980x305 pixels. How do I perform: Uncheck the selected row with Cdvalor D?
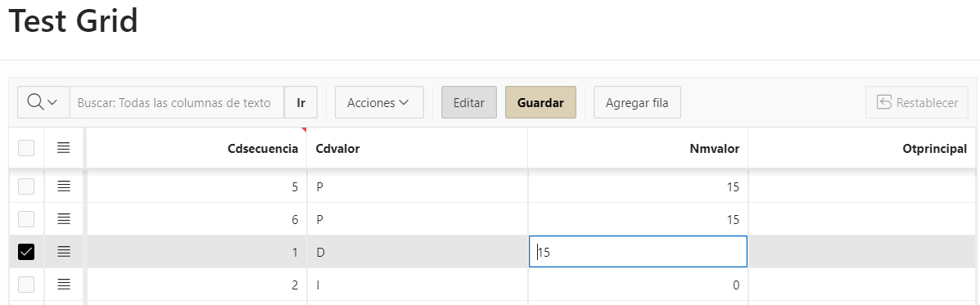pos(26,251)
